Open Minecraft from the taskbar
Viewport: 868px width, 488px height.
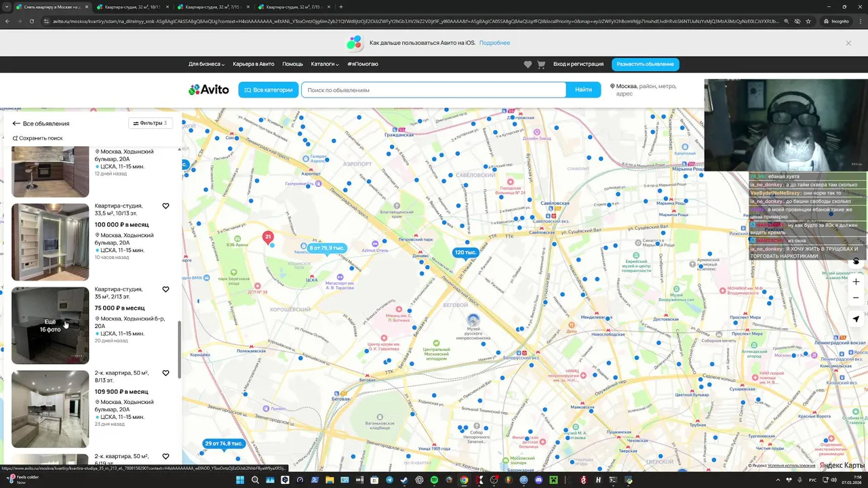tap(553, 480)
